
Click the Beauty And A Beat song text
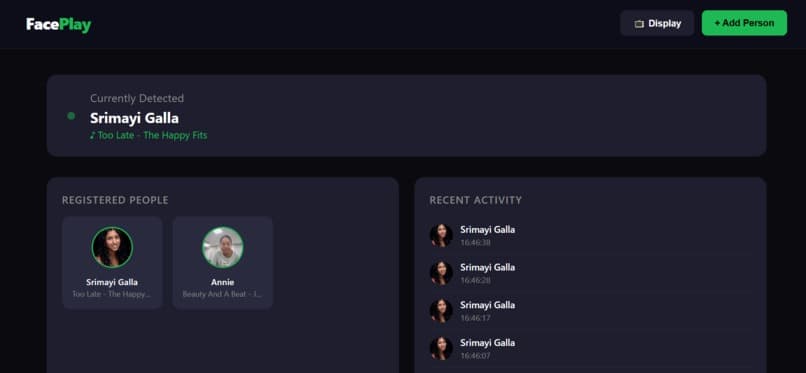pos(223,295)
